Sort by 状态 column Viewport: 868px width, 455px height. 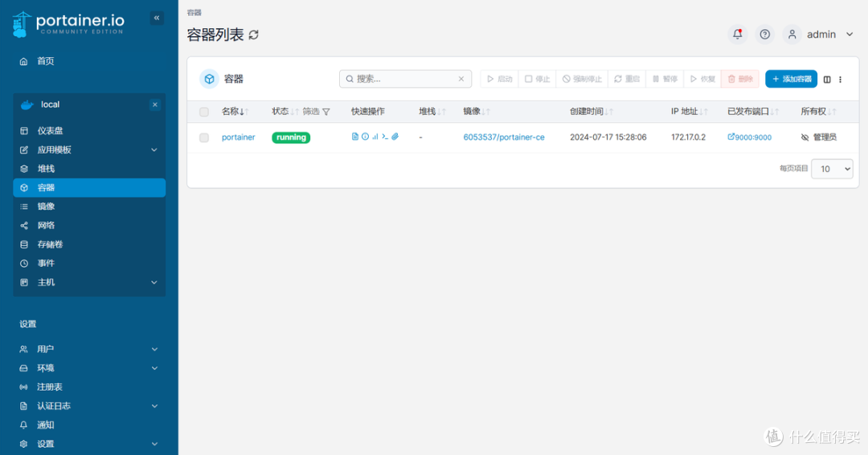285,111
